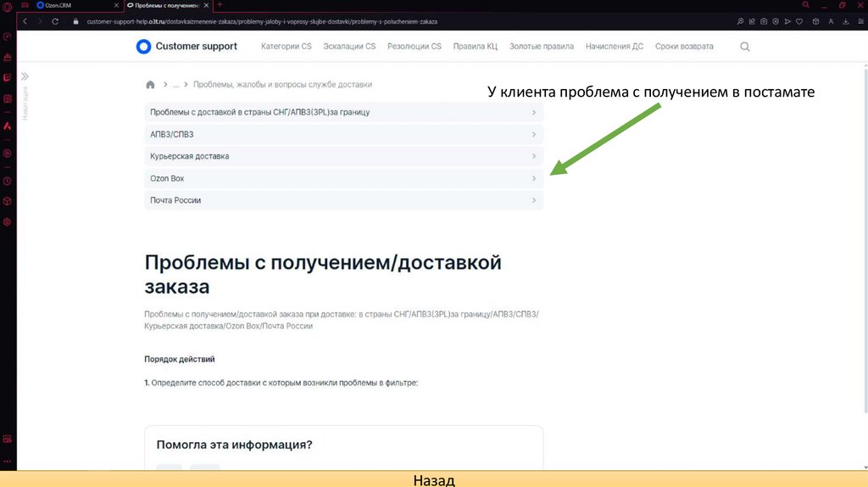The image size is (868, 487).
Task: Click the three dots at the sidebar bottom
Action: (x=7, y=461)
